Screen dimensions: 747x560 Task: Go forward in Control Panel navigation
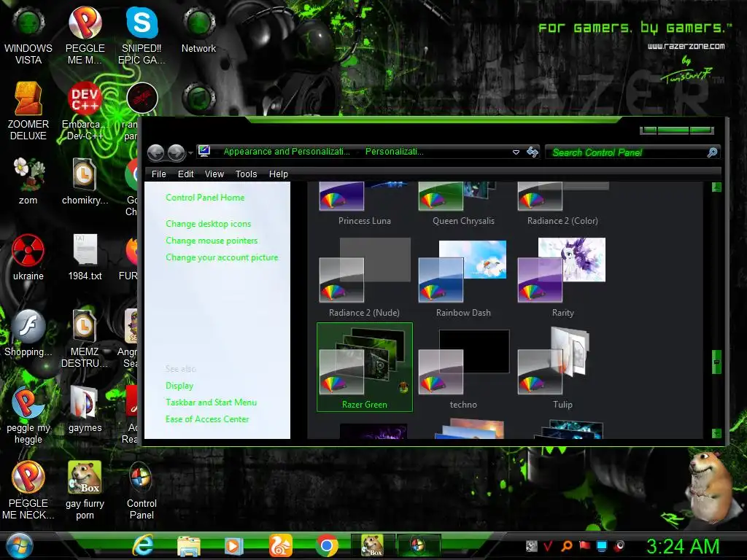click(177, 152)
